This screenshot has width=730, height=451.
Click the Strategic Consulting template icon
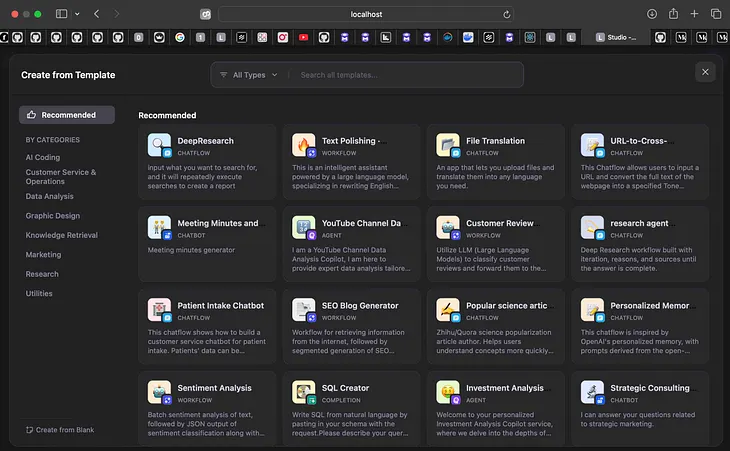[592, 392]
